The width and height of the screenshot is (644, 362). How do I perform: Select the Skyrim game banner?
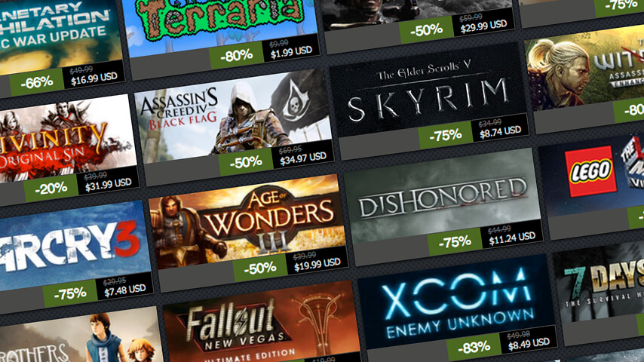pyautogui.click(x=427, y=91)
